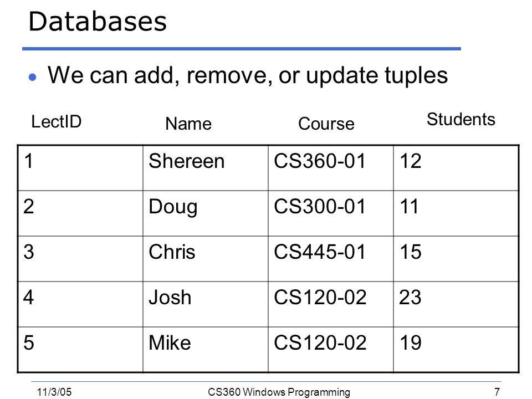Screen dimensions: 532x399
Task: Click the students count 19 cell
Action: coord(456,350)
